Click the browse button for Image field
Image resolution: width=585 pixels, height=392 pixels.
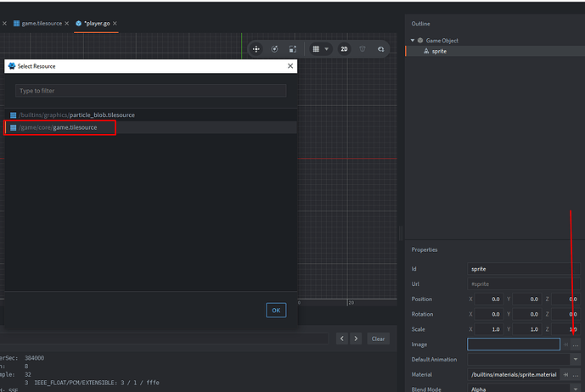[576, 344]
